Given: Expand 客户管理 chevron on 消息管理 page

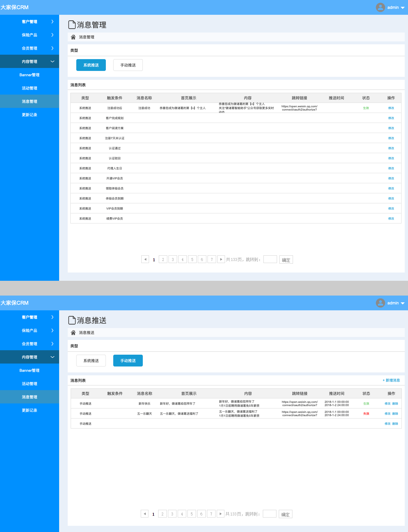Looking at the screenshot, I should point(52,22).
